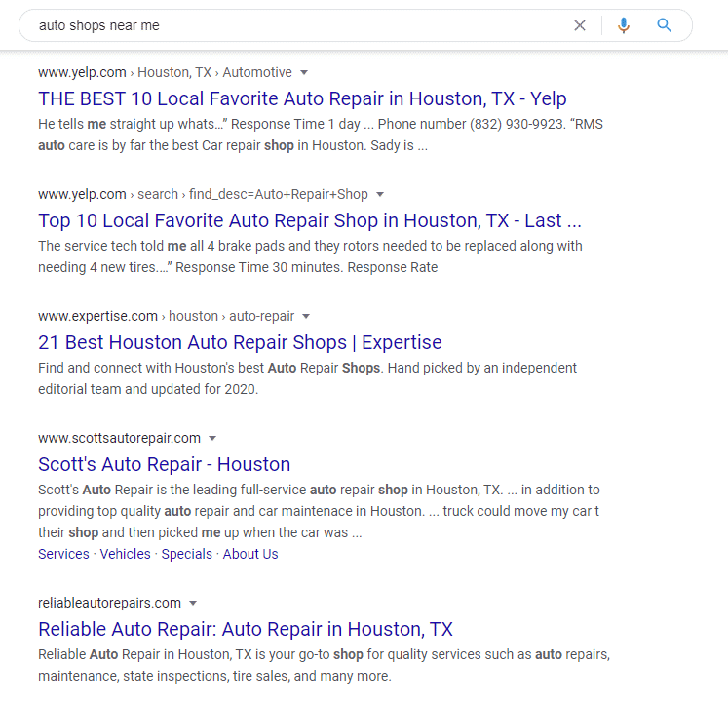Viewport: 728px width, 707px height.
Task: Go to the Services sitelink under Scott's Auto Repair
Action: coord(63,554)
